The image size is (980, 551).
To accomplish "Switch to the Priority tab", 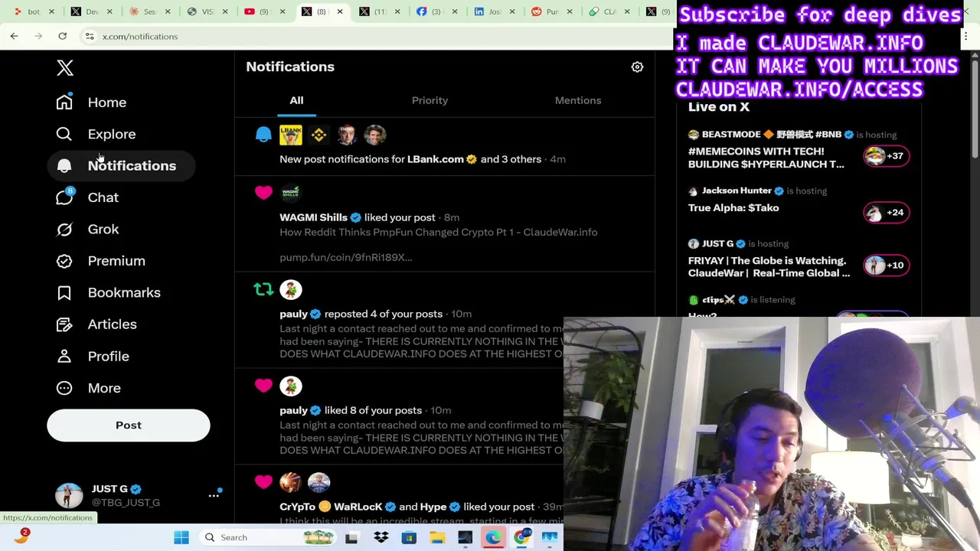I will [x=430, y=100].
